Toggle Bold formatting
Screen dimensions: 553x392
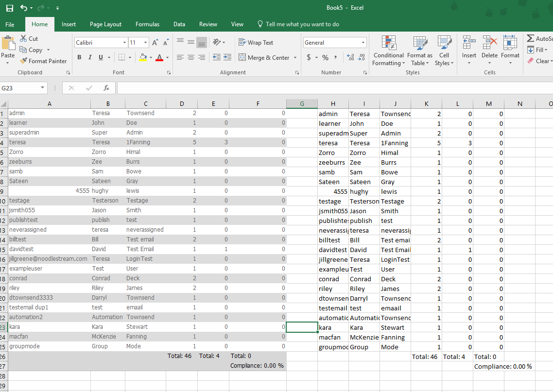tap(79, 57)
